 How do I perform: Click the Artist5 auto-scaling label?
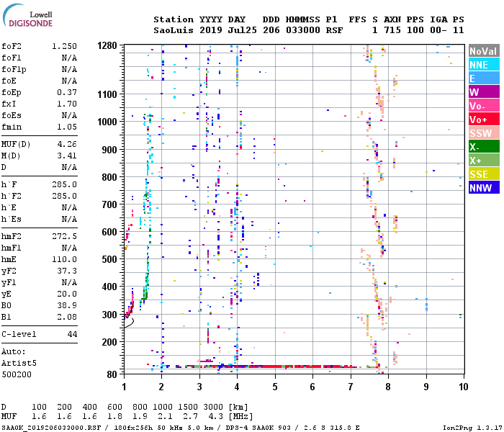point(19,363)
